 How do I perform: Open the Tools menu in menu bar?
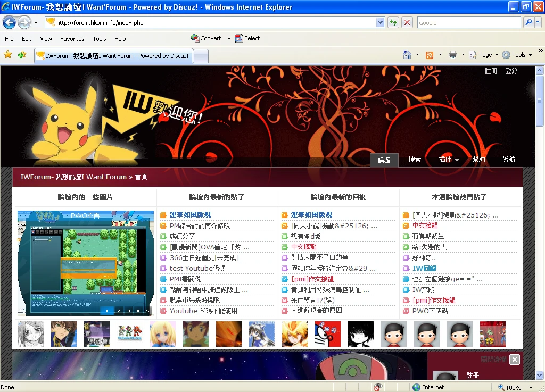100,39
